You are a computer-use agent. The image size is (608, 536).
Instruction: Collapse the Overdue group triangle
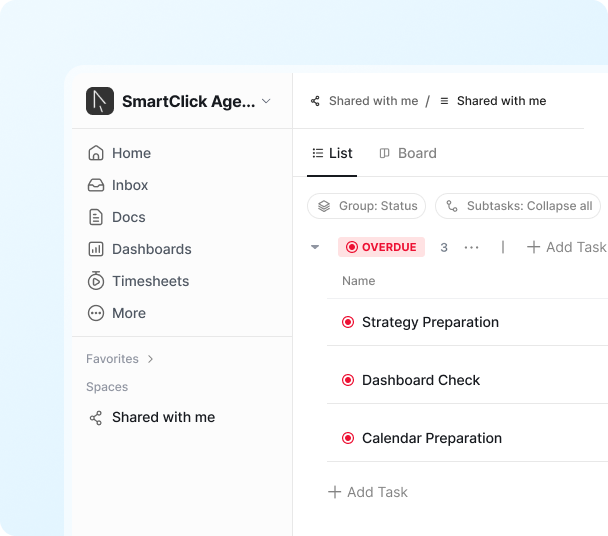point(315,247)
